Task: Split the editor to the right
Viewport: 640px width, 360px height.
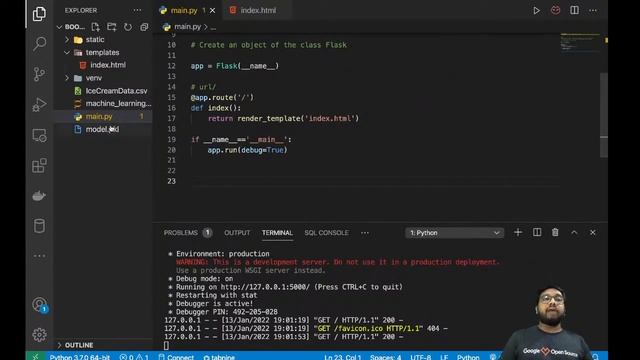Action: 574,10
